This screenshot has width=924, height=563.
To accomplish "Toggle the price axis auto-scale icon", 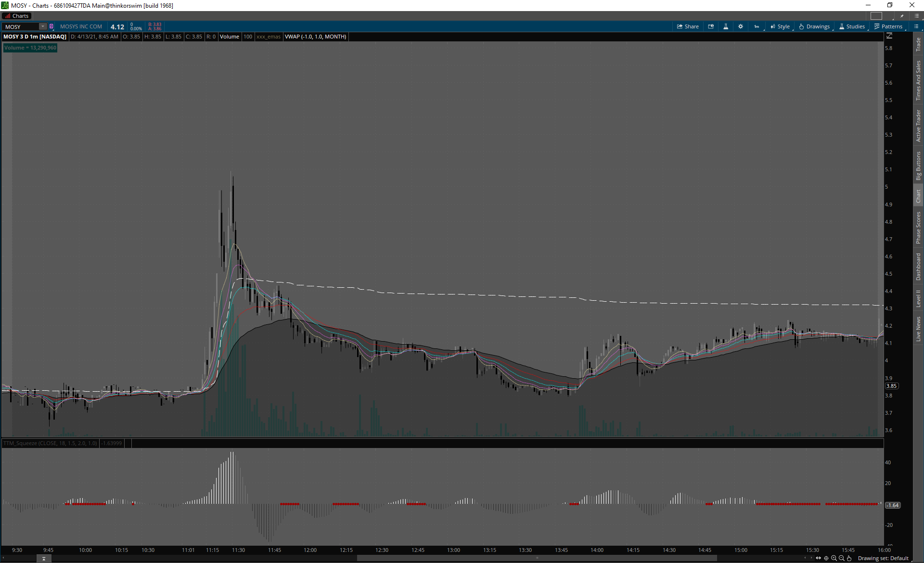I will tap(889, 36).
